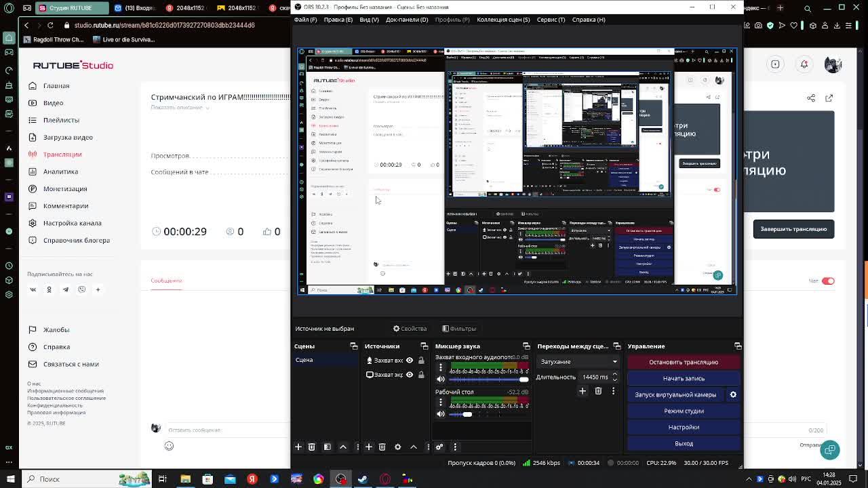Screen dimensions: 868x488
Task: Select Сцена in the scenes list
Action: click(x=325, y=360)
